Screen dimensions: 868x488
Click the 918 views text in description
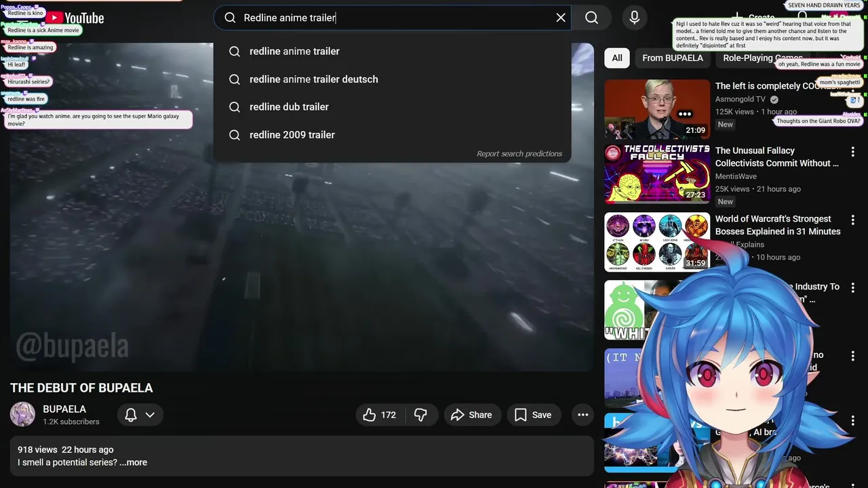[37, 449]
